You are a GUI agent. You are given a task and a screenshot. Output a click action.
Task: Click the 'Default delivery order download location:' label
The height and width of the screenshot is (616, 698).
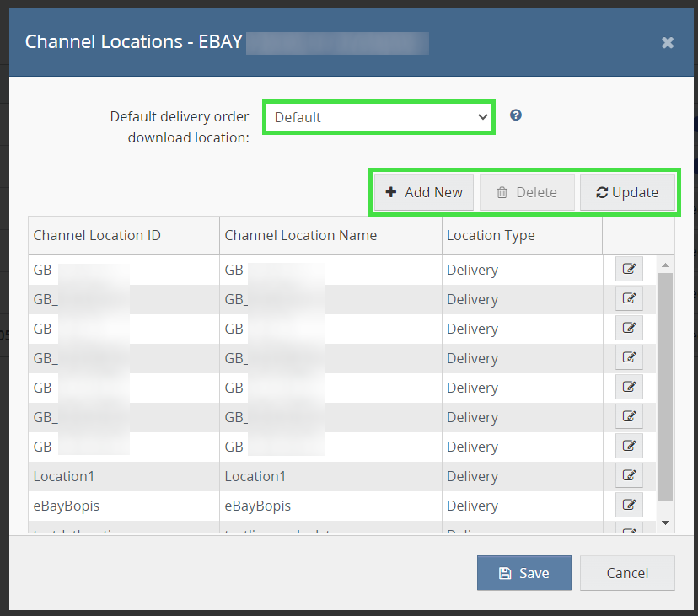pyautogui.click(x=180, y=127)
